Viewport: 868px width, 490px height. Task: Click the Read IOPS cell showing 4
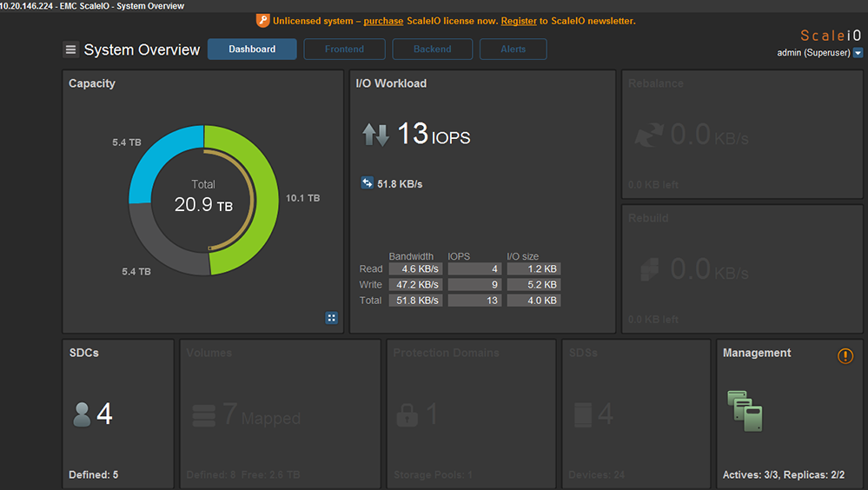pos(474,269)
